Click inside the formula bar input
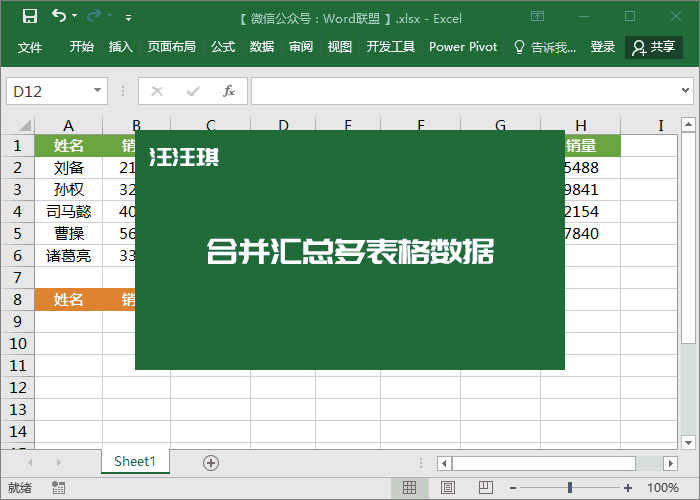This screenshot has width=700, height=500. coord(464,91)
